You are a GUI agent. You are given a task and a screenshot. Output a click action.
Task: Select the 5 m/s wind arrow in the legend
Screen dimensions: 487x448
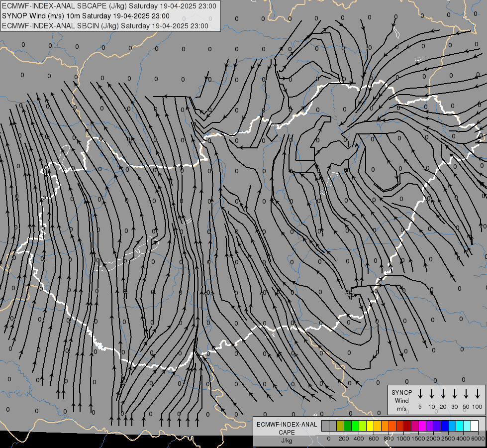(x=420, y=394)
